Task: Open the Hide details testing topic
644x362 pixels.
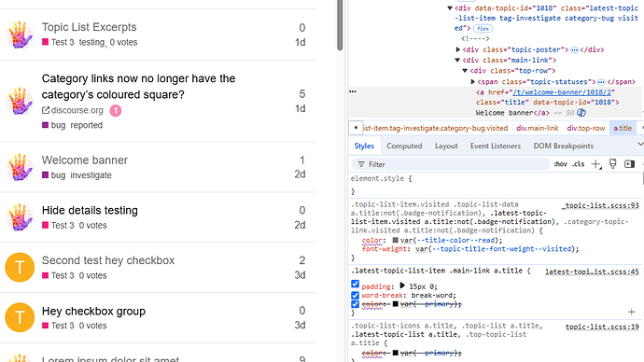Action: pos(90,210)
